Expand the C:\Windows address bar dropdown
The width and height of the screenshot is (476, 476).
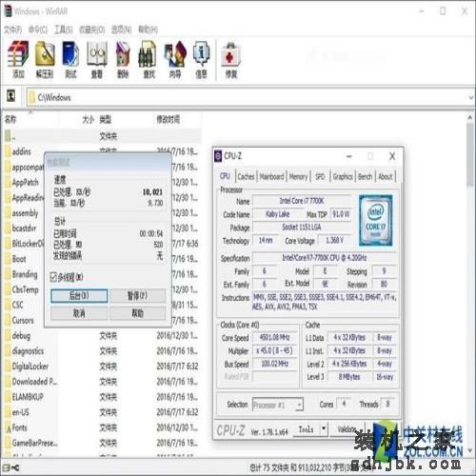pyautogui.click(x=471, y=97)
